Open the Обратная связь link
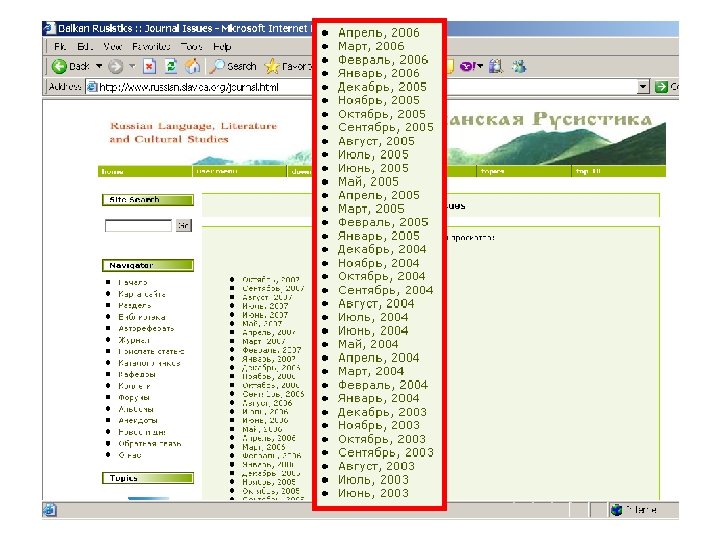This screenshot has height=540, width=720. pos(150,444)
